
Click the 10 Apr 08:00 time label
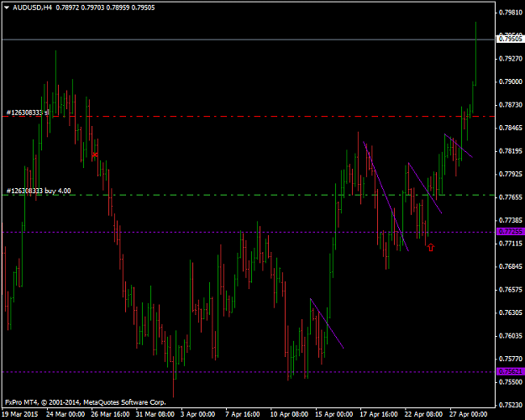point(289,414)
